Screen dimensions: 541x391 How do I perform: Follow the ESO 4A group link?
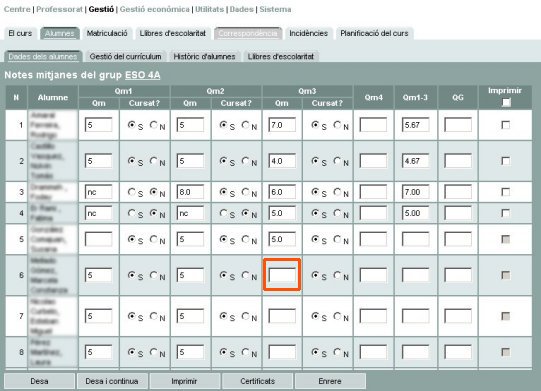click(x=142, y=75)
